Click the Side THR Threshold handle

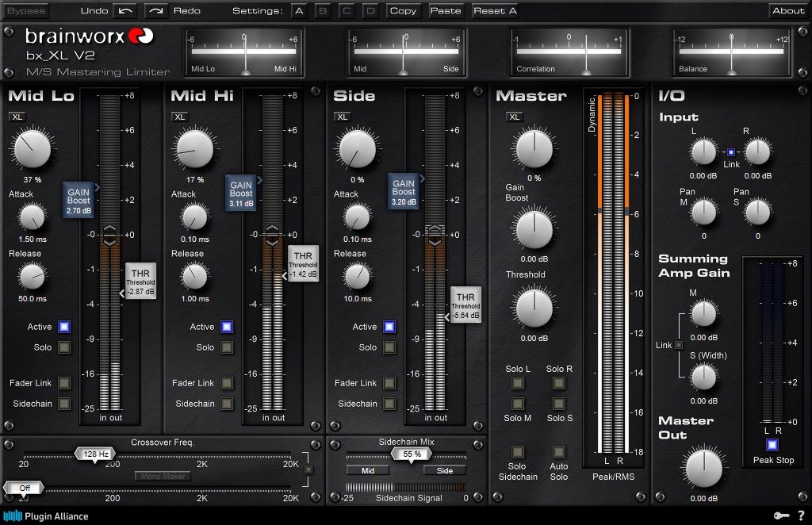pos(465,305)
